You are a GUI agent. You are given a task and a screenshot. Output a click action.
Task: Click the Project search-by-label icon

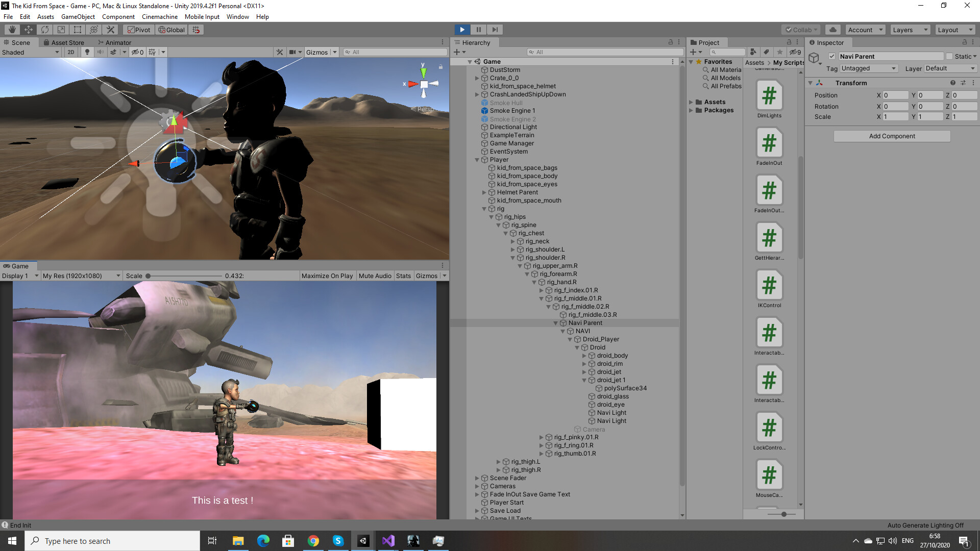click(x=766, y=52)
